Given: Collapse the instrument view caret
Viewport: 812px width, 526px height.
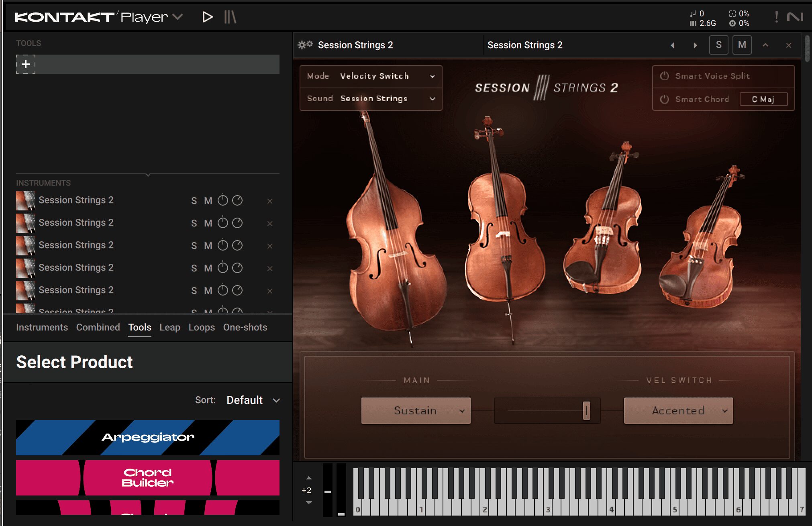Looking at the screenshot, I should pyautogui.click(x=765, y=45).
